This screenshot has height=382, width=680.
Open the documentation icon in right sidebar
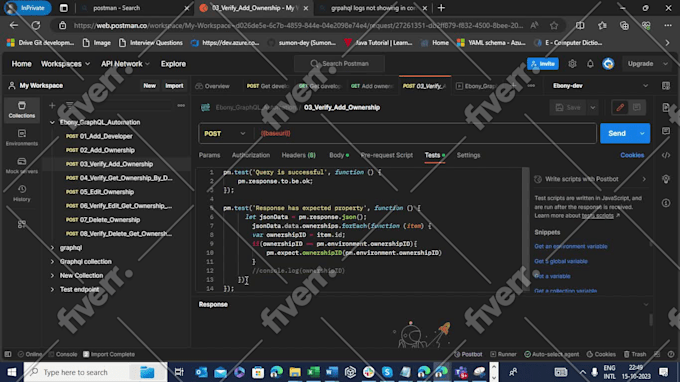[x=666, y=108]
